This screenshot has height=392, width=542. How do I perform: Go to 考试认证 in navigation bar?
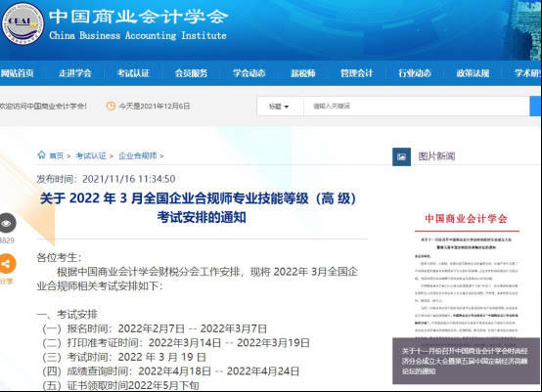point(133,73)
